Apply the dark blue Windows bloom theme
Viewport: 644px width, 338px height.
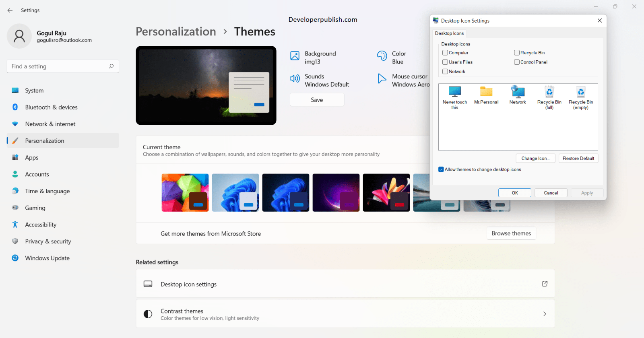[286, 193]
